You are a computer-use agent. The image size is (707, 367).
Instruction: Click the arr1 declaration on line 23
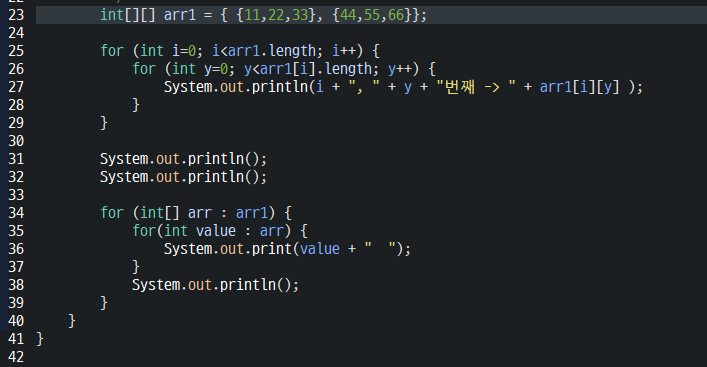coord(180,15)
